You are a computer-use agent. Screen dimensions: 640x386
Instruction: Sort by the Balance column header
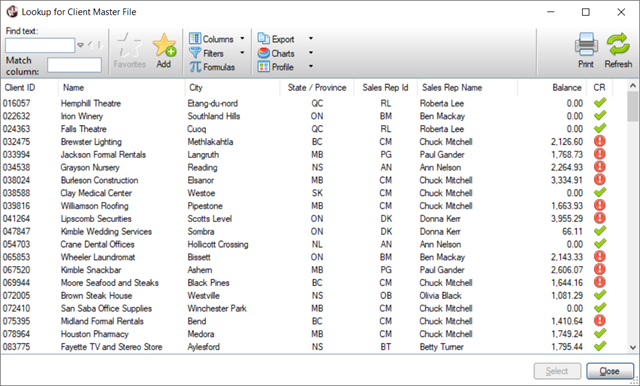point(552,87)
